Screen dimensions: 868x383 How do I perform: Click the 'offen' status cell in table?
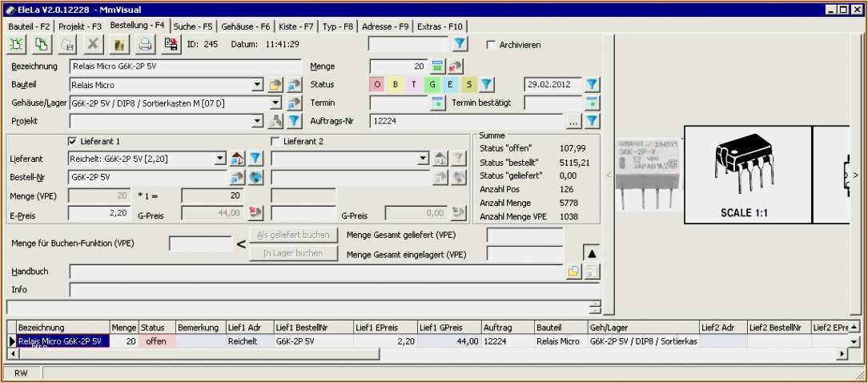tap(157, 341)
